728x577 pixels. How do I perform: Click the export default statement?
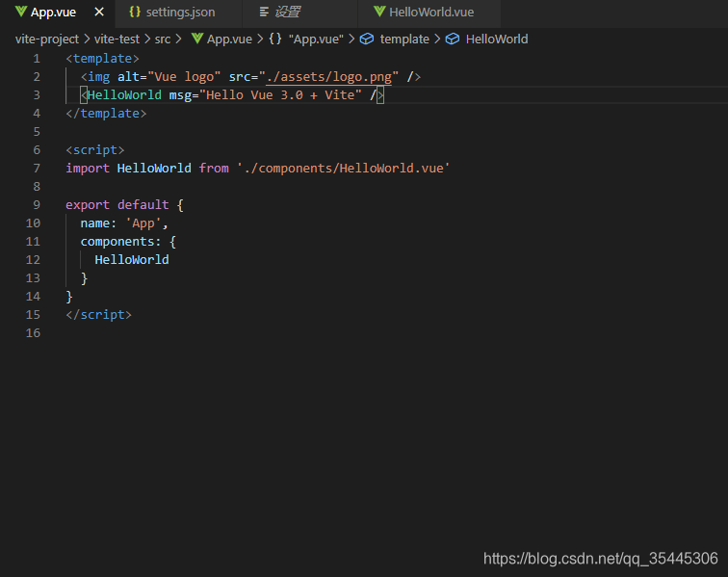pyautogui.click(x=117, y=205)
